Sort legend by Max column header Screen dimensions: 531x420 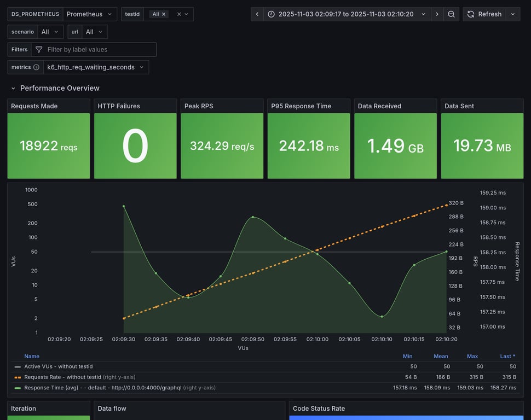click(472, 356)
